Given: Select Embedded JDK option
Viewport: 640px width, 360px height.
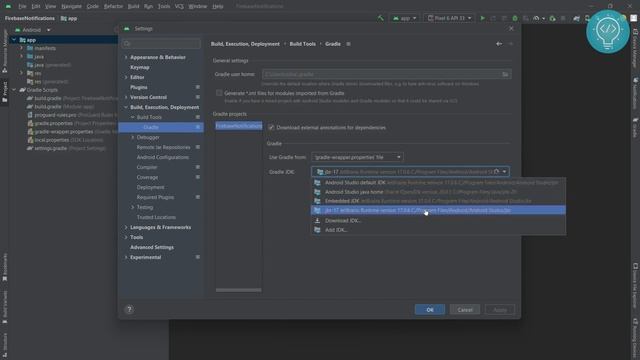Looking at the screenshot, I should pyautogui.click(x=438, y=201).
